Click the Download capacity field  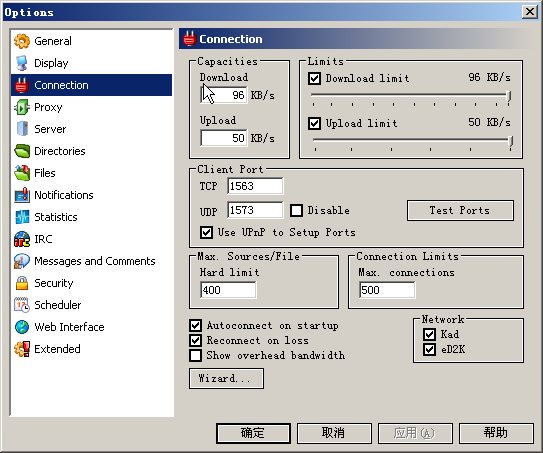pyautogui.click(x=224, y=95)
